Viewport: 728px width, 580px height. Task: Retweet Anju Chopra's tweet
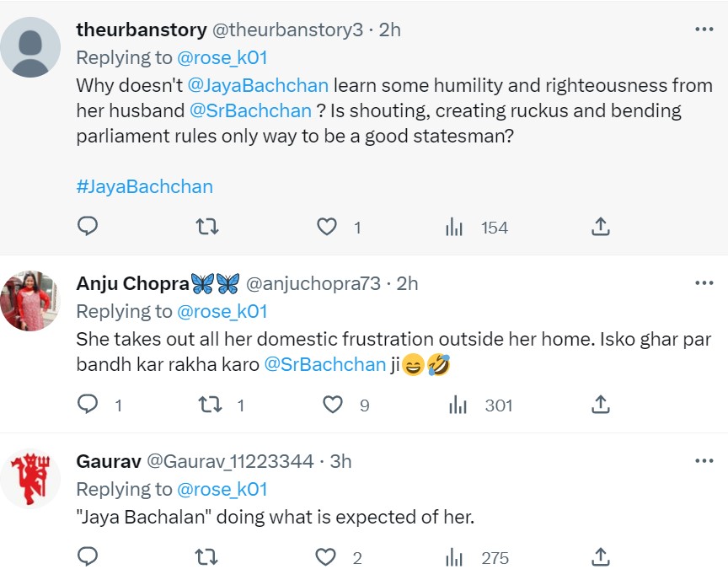click(x=208, y=405)
